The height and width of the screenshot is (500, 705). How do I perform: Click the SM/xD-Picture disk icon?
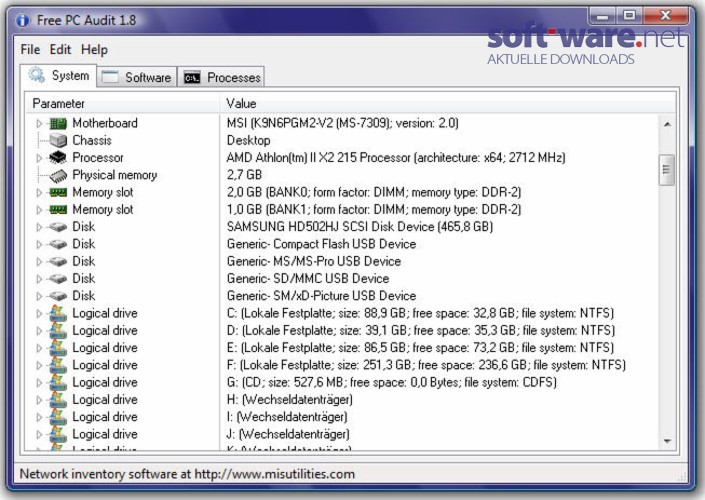point(58,296)
